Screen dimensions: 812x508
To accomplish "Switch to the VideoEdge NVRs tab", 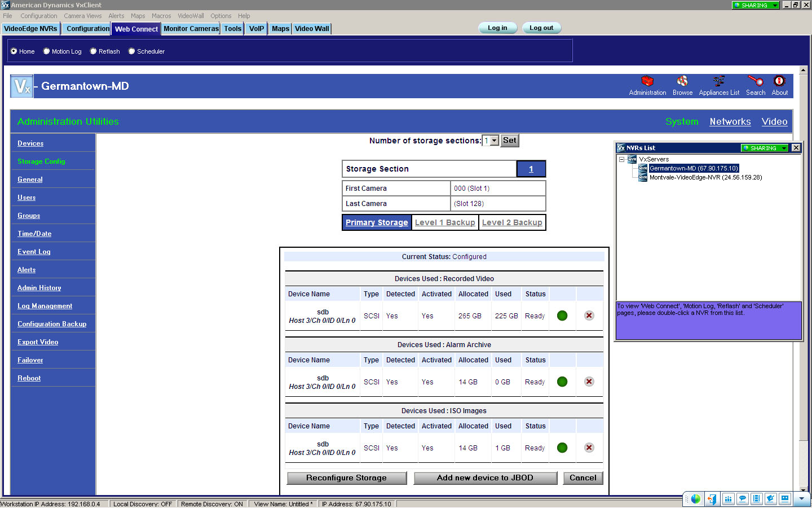I will click(x=30, y=29).
